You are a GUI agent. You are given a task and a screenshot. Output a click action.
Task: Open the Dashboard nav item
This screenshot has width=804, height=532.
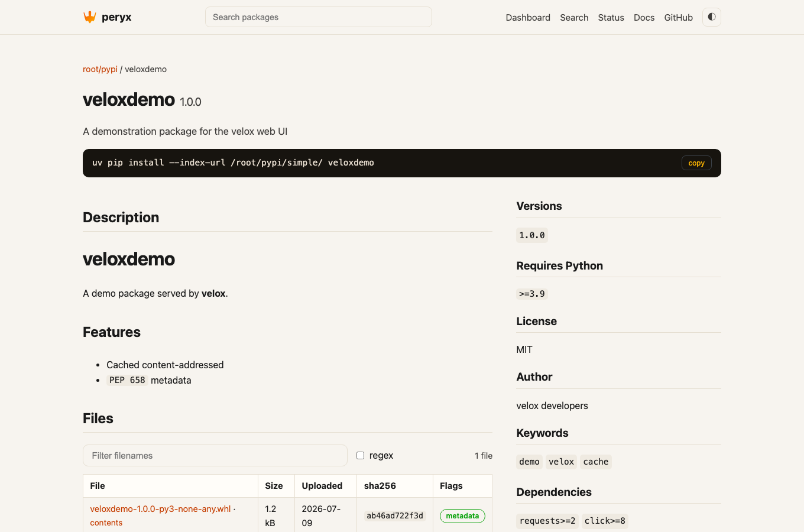(x=528, y=18)
